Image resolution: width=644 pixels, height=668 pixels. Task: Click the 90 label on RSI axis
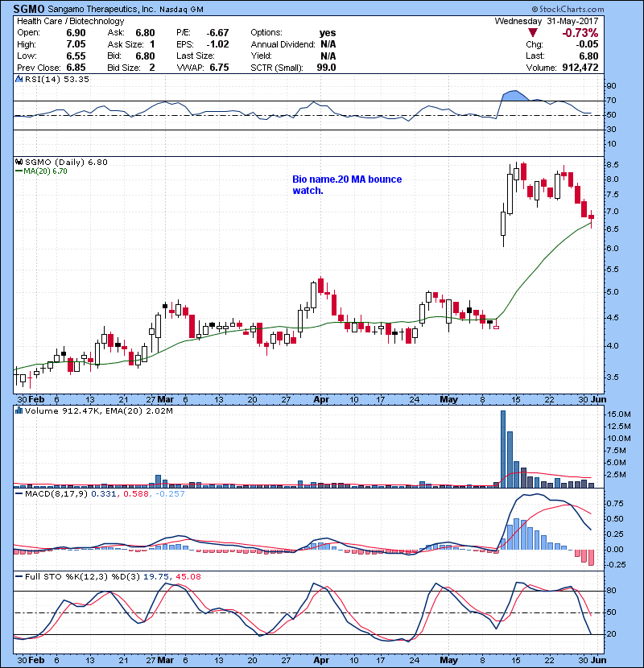click(x=611, y=85)
